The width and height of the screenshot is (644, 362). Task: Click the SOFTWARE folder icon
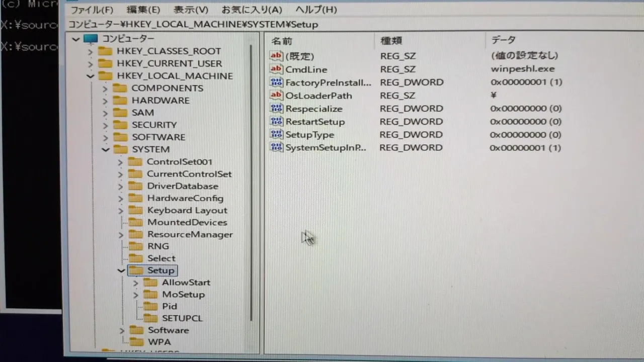click(120, 137)
